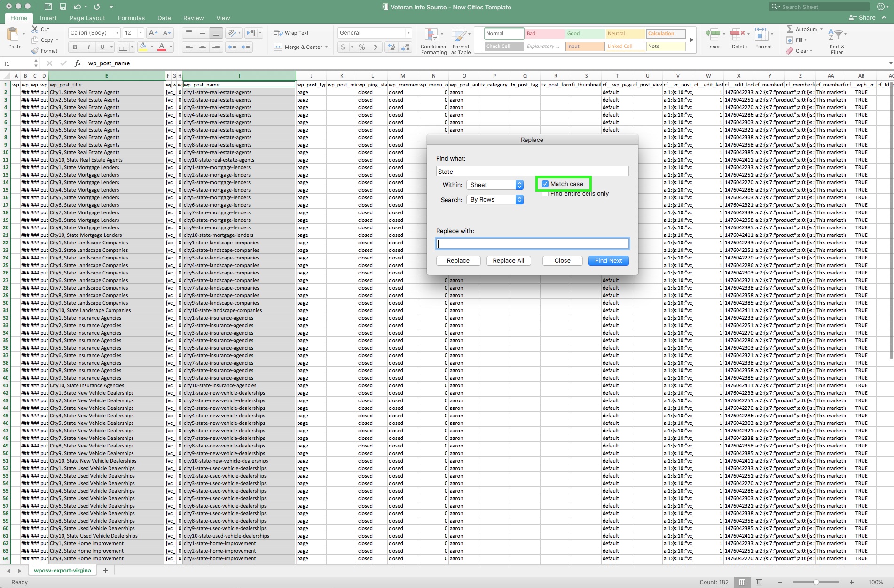Viewport: 894px width, 588px height.
Task: Decrease font size with smaller A icon
Action: pos(167,33)
